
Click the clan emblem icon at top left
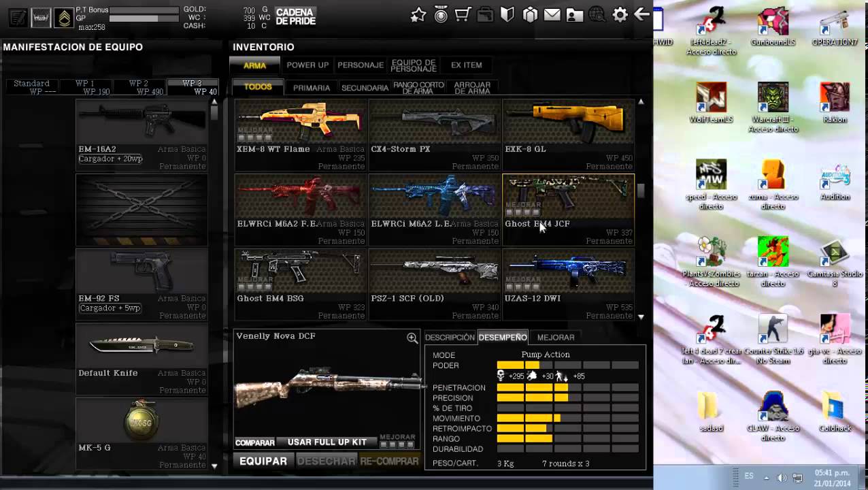[41, 18]
